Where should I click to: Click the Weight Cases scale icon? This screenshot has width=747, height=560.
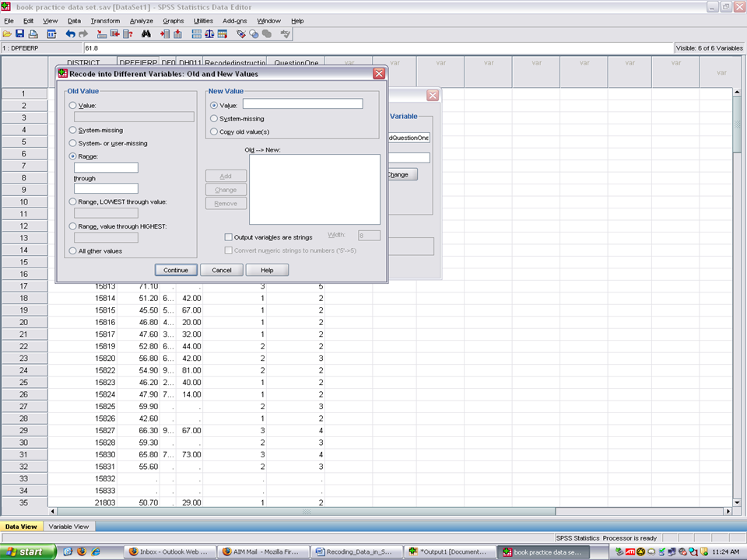tap(210, 34)
